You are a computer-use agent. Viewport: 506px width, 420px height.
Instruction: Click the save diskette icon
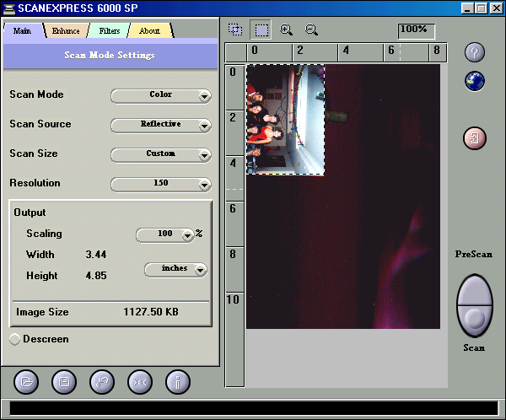point(64,382)
